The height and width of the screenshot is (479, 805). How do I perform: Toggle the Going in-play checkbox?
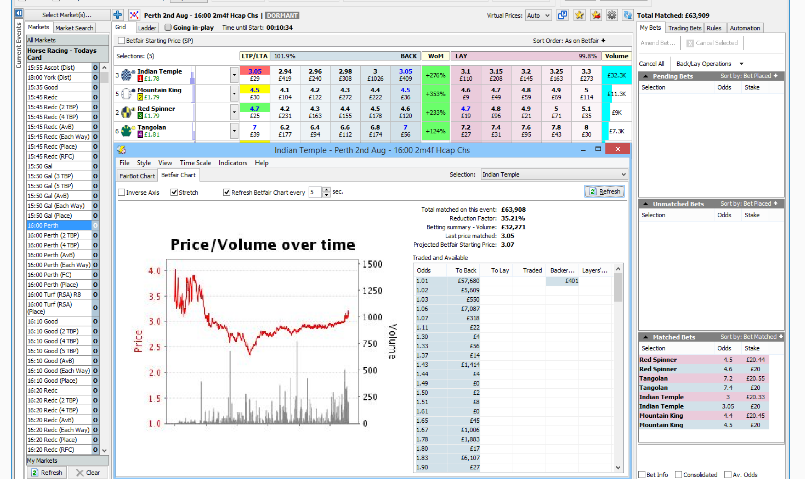point(168,28)
